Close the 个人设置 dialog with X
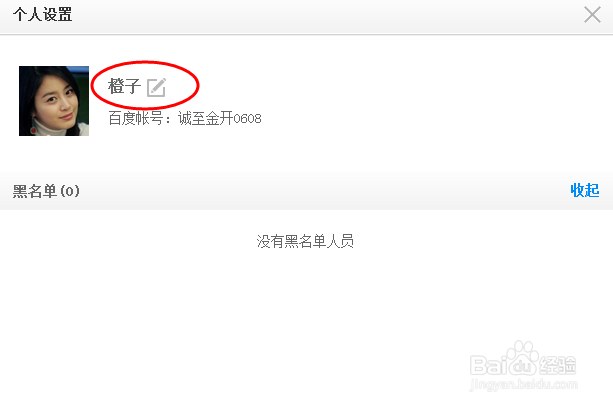Image resolution: width=613 pixels, height=406 pixels. point(592,15)
